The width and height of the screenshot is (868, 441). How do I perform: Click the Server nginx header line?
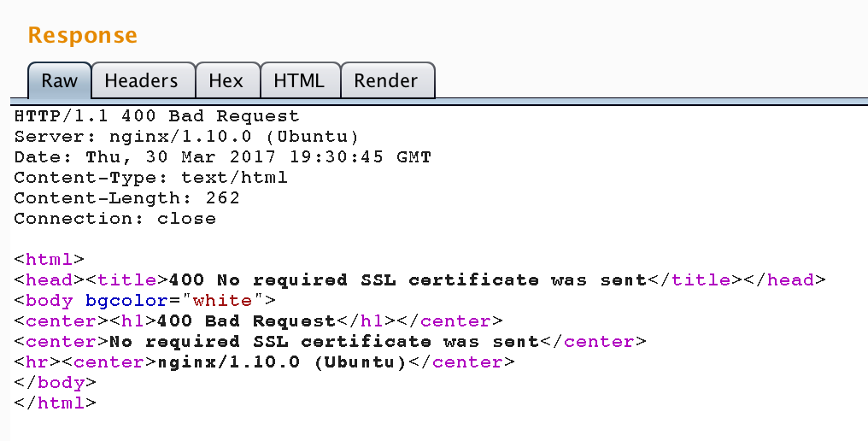186,137
